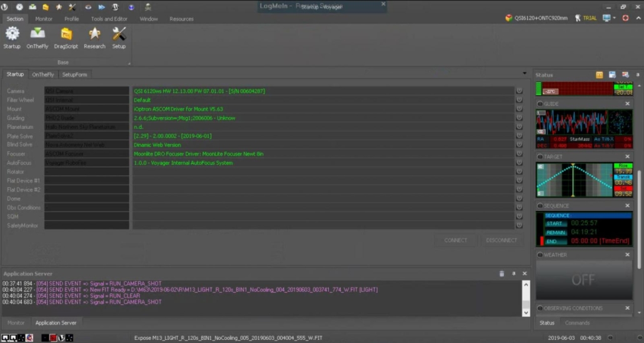
Task: Open the Setup section in the ribbon
Action: [x=119, y=38]
